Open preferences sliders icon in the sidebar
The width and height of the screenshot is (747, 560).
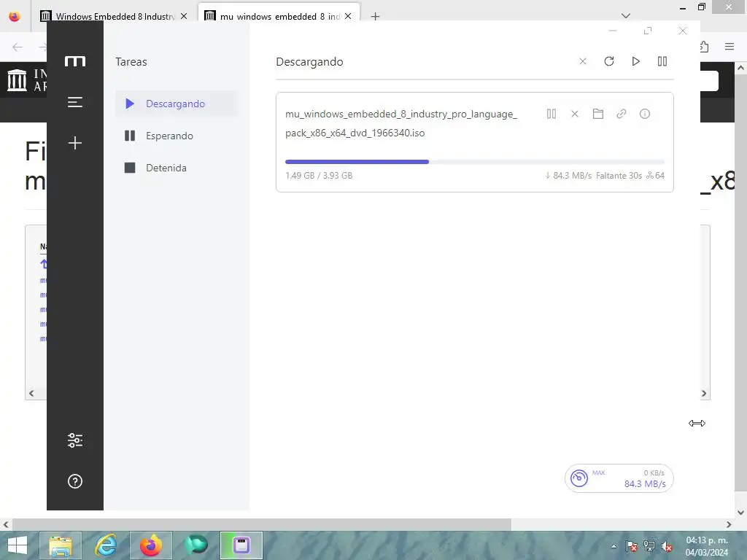[x=75, y=440]
